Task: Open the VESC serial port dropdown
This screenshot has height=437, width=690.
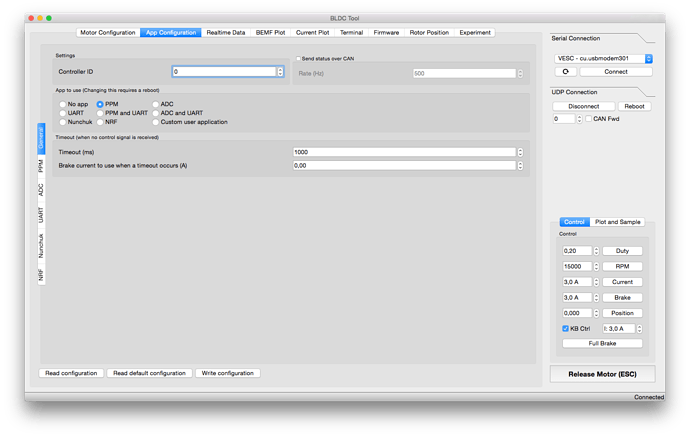Action: tap(604, 58)
